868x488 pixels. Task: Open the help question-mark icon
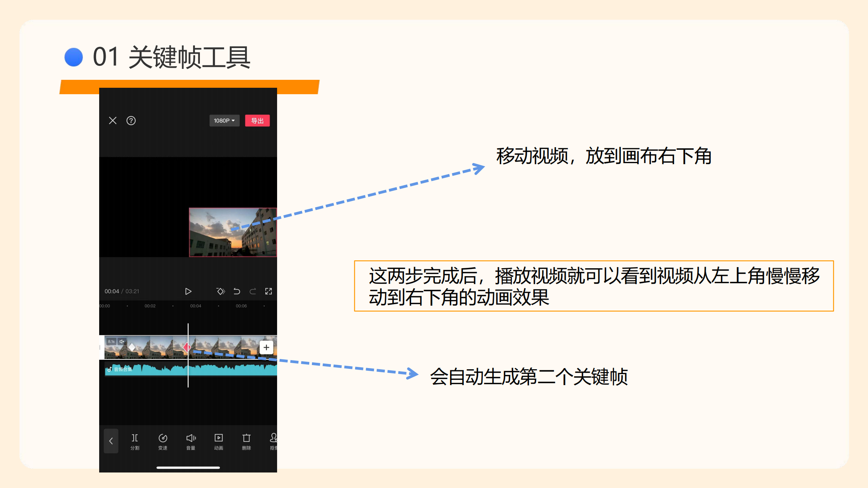pos(131,121)
